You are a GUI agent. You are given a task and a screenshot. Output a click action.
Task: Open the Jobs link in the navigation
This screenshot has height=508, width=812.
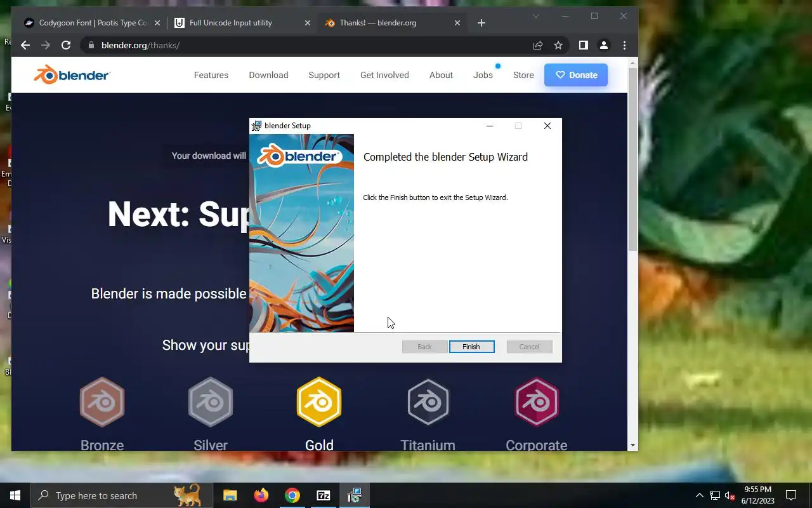coord(483,75)
